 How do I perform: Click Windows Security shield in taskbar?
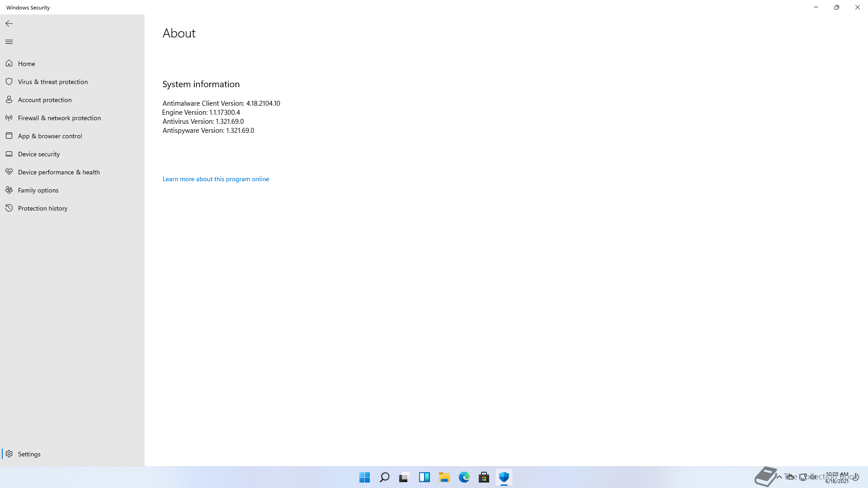tap(504, 477)
